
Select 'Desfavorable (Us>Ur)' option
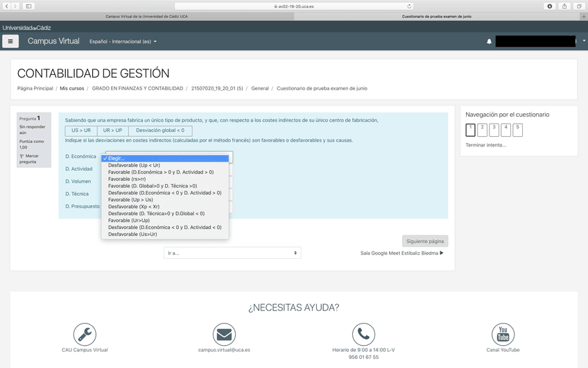coord(132,235)
